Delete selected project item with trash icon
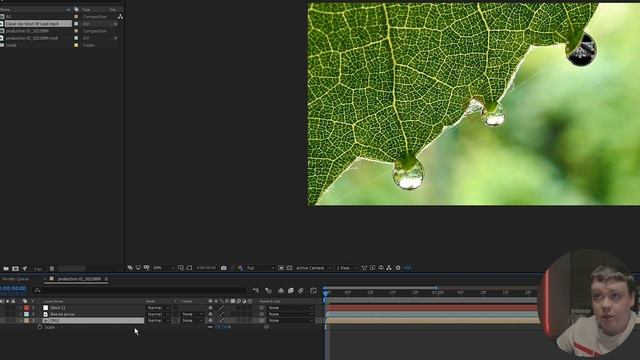 [52, 269]
